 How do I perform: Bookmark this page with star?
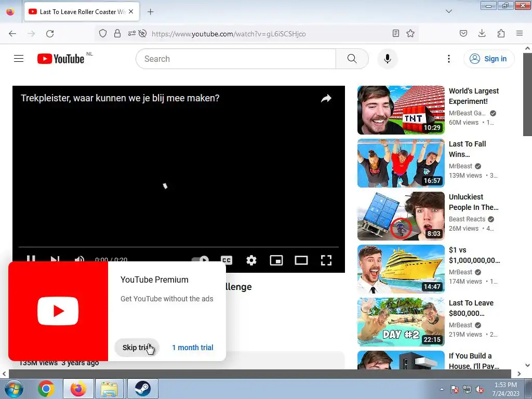point(410,33)
